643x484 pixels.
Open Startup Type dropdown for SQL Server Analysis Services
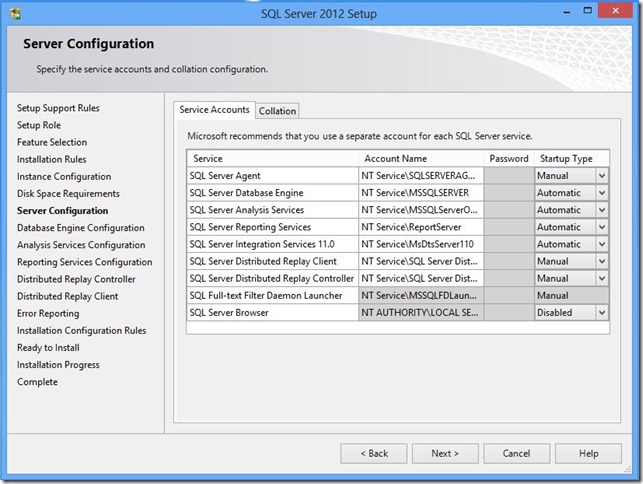click(x=602, y=210)
